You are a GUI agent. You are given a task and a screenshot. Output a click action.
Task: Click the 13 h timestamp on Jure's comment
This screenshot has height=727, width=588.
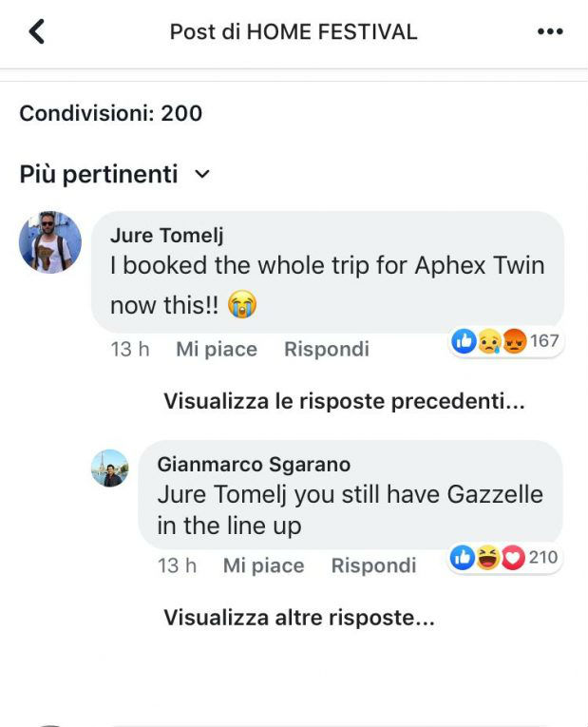pyautogui.click(x=130, y=350)
